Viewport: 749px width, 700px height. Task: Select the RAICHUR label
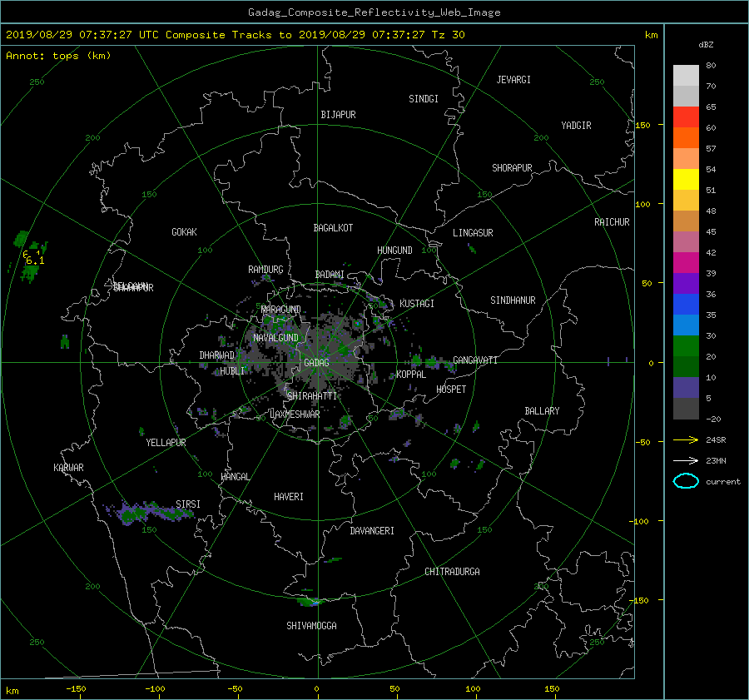[x=612, y=222]
